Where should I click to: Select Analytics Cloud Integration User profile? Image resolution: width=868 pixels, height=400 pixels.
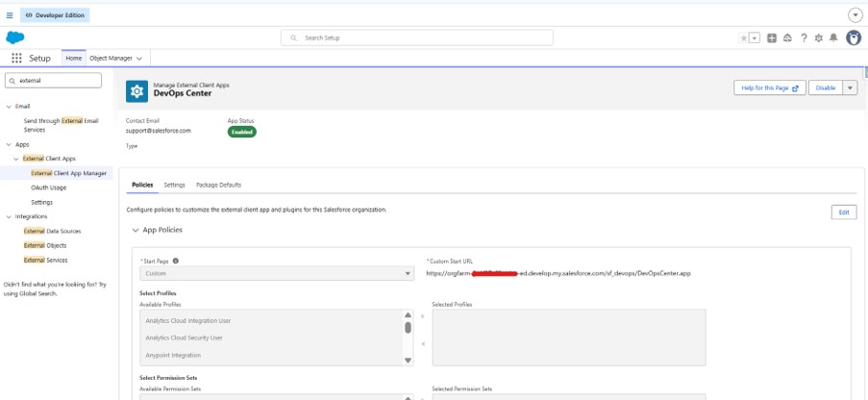(188, 321)
